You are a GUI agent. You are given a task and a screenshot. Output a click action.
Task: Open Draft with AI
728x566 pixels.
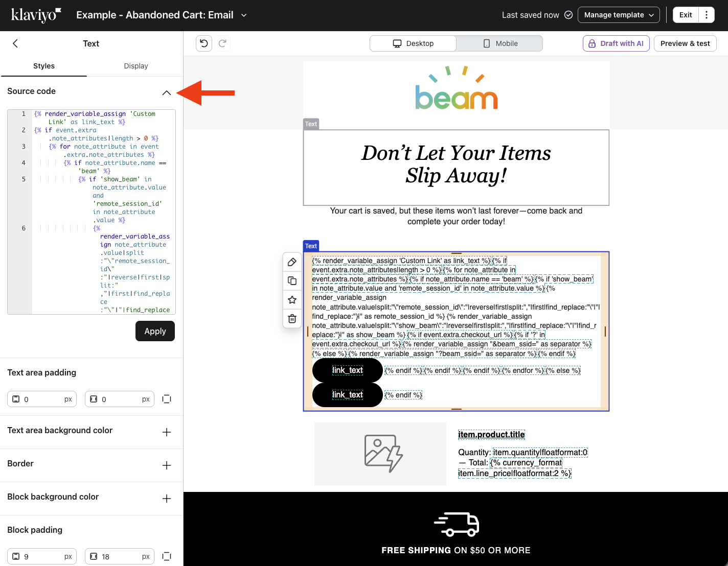pyautogui.click(x=616, y=43)
